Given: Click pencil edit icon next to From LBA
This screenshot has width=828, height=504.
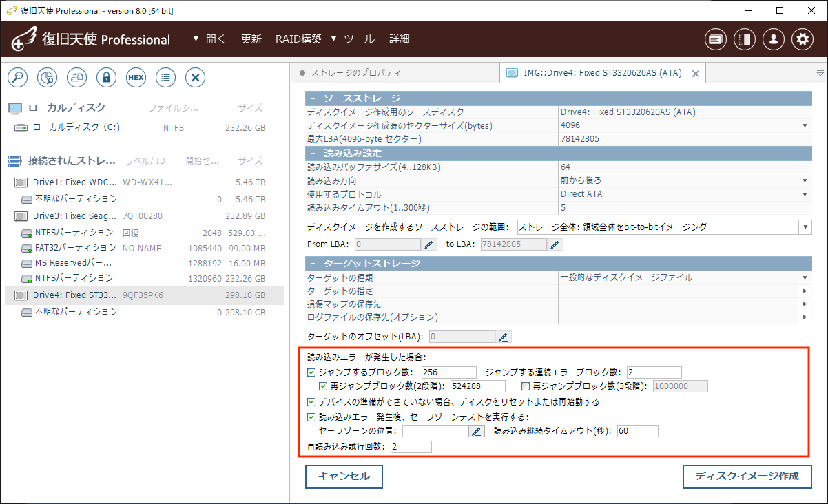Looking at the screenshot, I should 429,244.
